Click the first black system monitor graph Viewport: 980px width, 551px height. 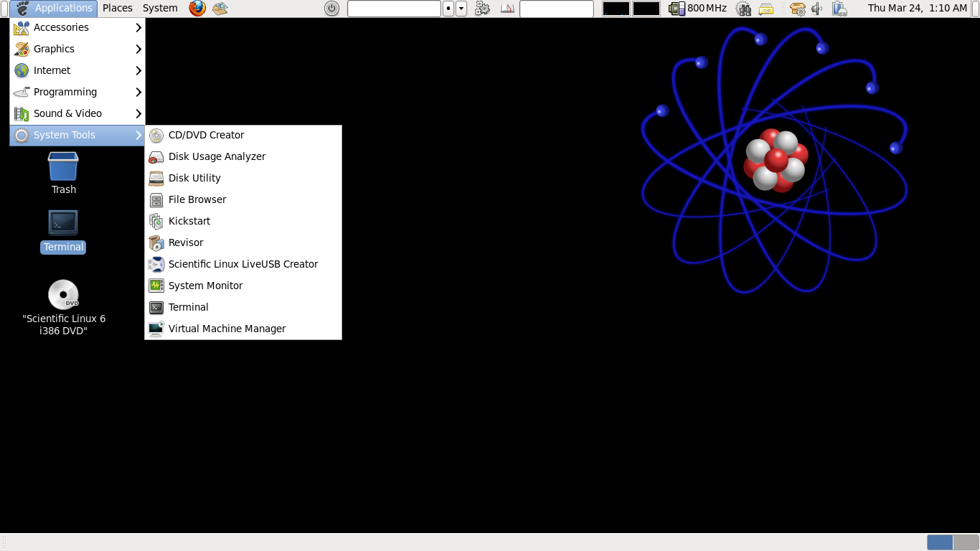point(616,9)
